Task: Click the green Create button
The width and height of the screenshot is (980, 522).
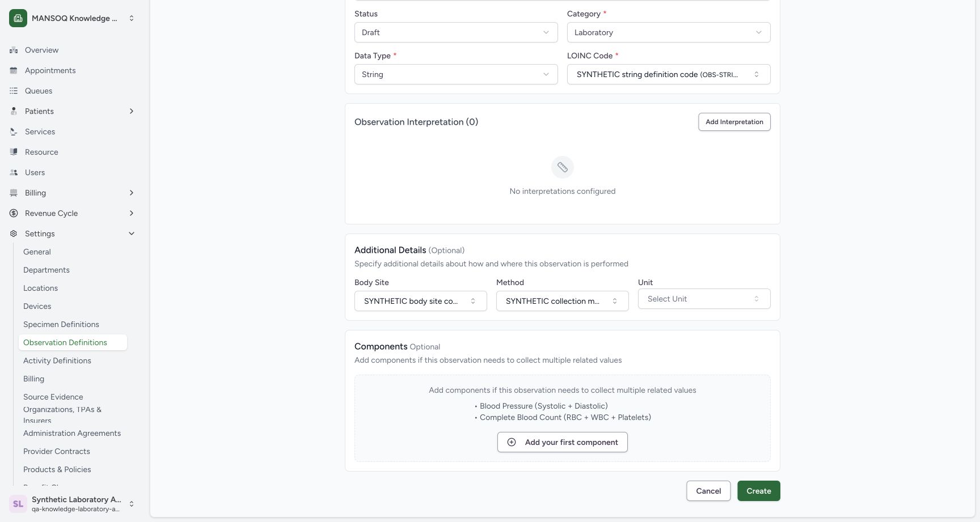Action: [x=759, y=491]
